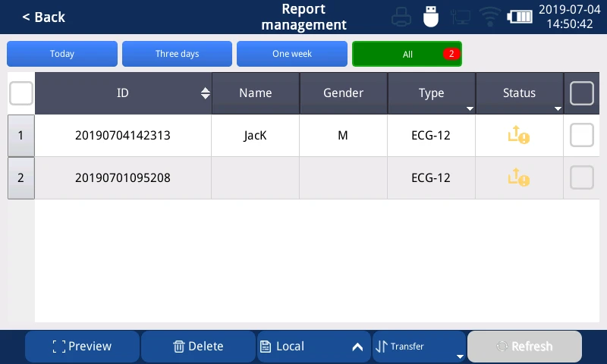This screenshot has height=364, width=607.
Task: Filter reports by Today
Action: click(62, 54)
